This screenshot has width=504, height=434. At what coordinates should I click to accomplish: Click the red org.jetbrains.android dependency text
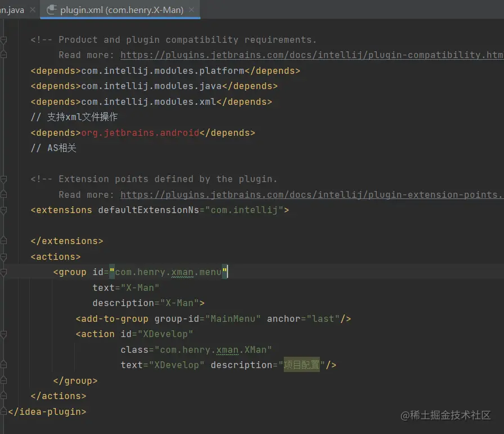tap(140, 132)
